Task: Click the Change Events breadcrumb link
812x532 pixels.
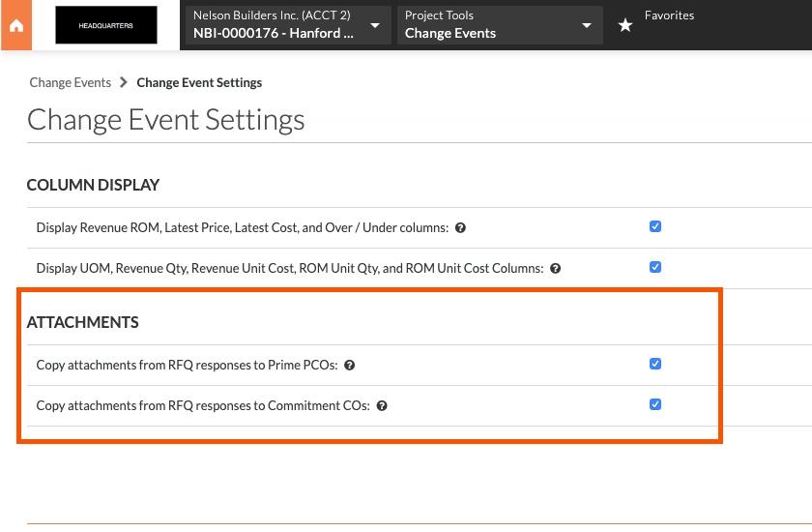Action: pyautogui.click(x=70, y=82)
